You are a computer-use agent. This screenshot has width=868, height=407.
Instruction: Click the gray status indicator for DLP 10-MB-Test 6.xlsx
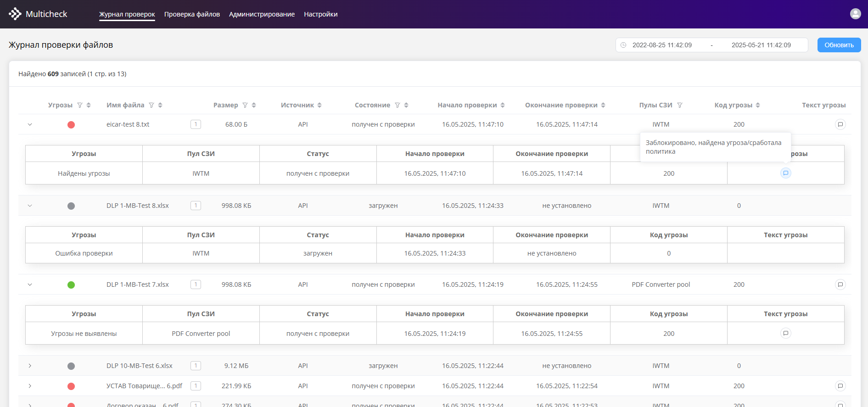[71, 366]
